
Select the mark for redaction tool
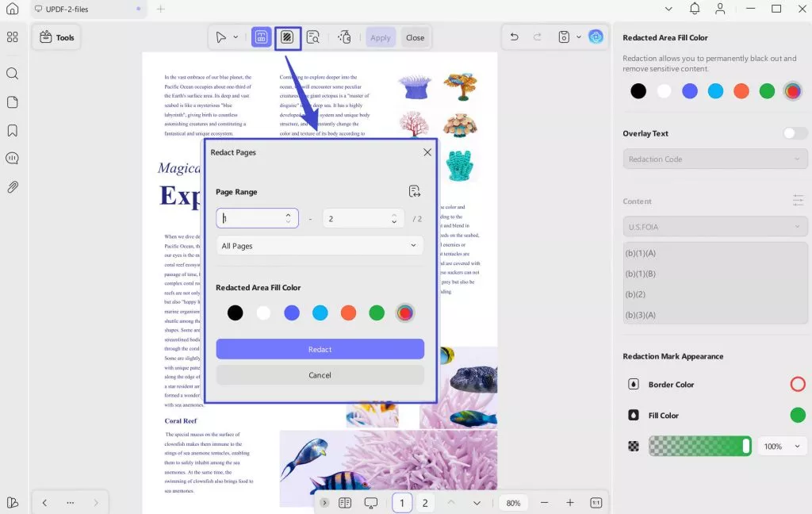tap(261, 37)
